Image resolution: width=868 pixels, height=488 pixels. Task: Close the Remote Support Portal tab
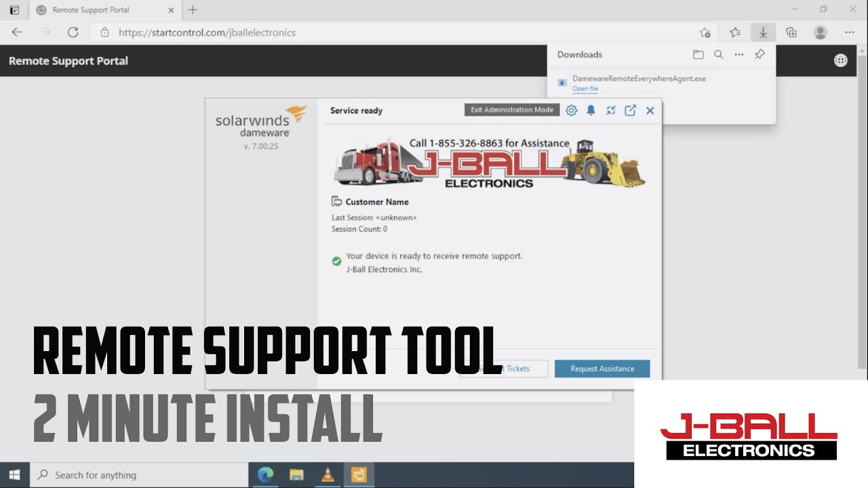[x=171, y=10]
